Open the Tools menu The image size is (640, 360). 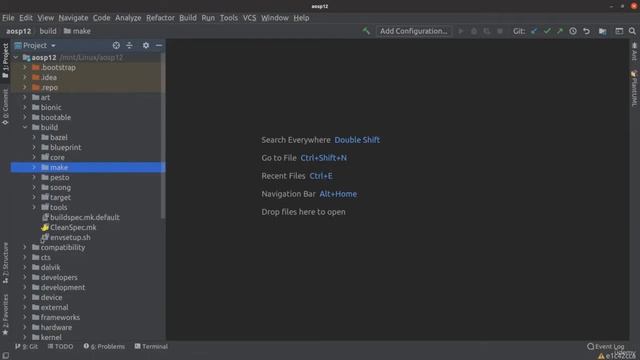point(229,18)
